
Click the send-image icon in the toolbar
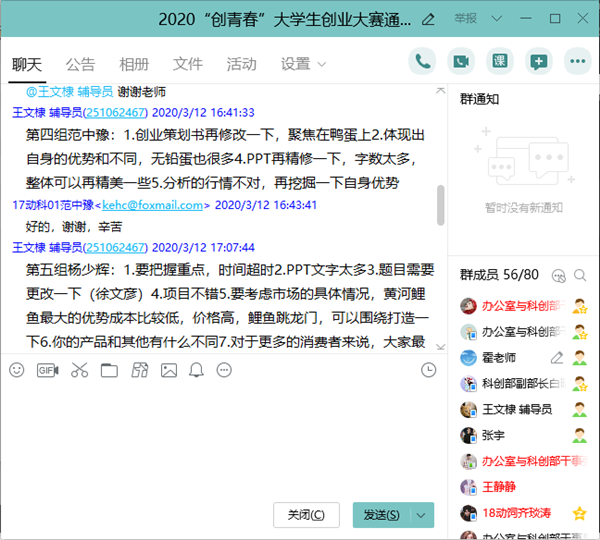[x=169, y=370]
